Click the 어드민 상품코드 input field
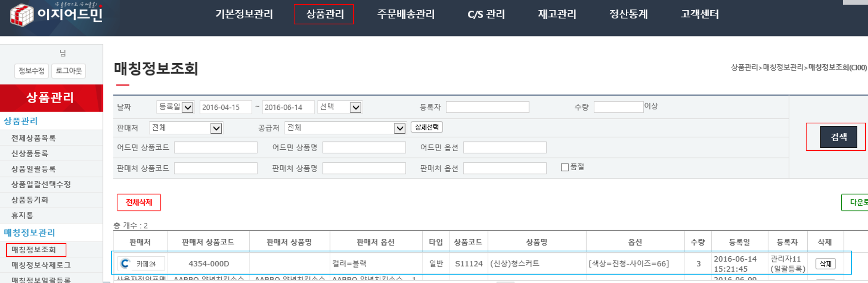The height and width of the screenshot is (283, 868). [x=216, y=147]
